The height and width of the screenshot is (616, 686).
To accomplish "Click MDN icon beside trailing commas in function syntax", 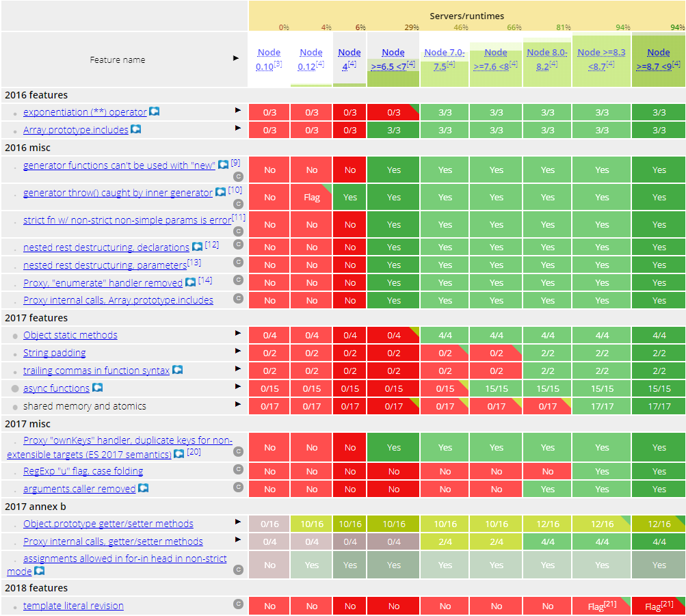I will [177, 370].
